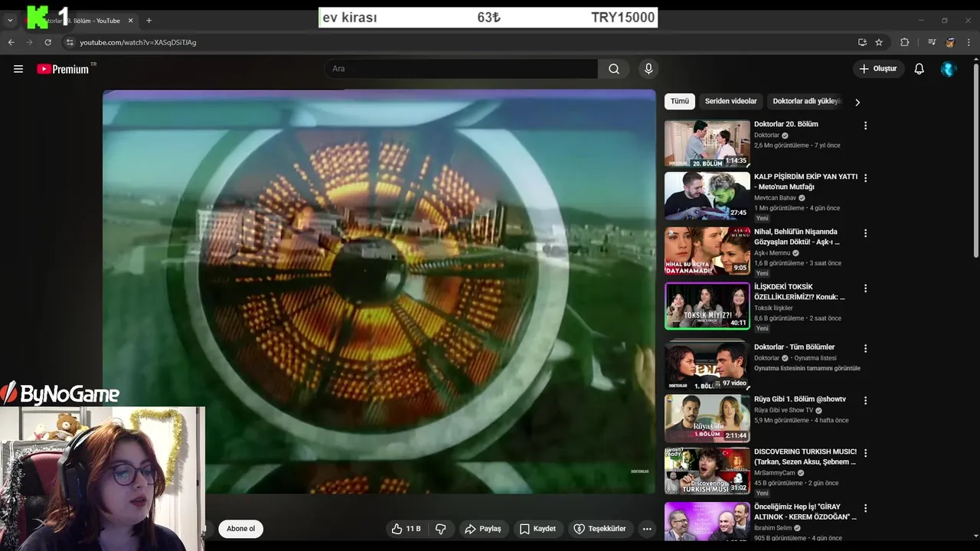
Task: Open TOKSİK MİYİZ video thumbnail
Action: (x=707, y=306)
